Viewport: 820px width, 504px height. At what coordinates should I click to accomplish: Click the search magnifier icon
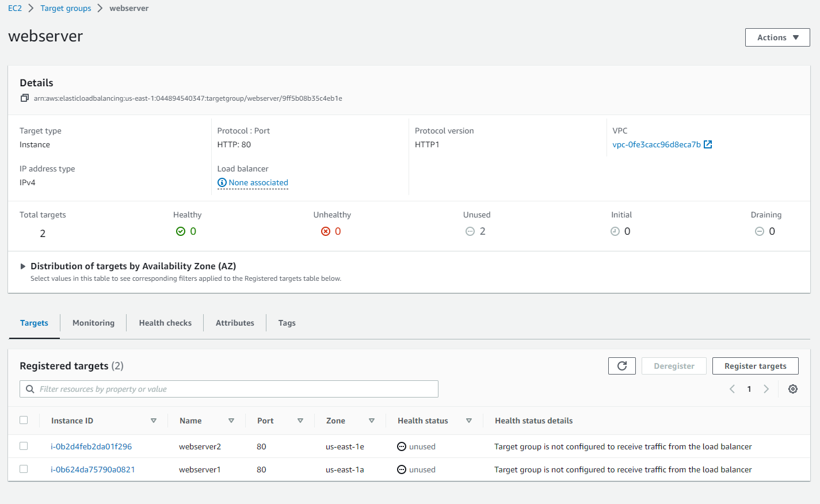click(x=30, y=389)
